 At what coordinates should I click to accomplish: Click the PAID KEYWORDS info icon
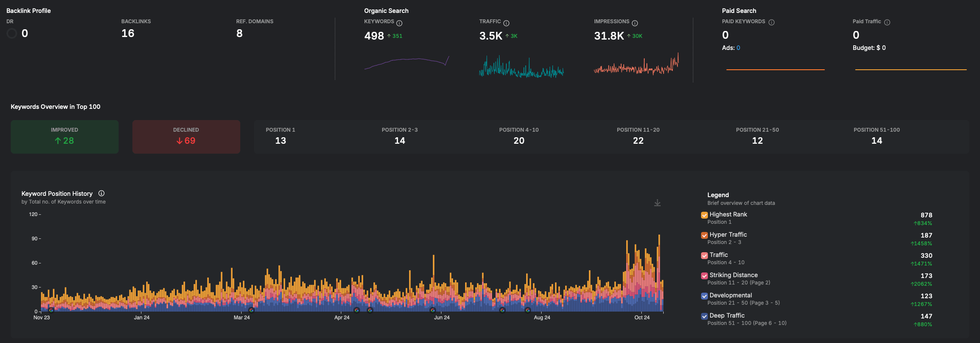(772, 22)
